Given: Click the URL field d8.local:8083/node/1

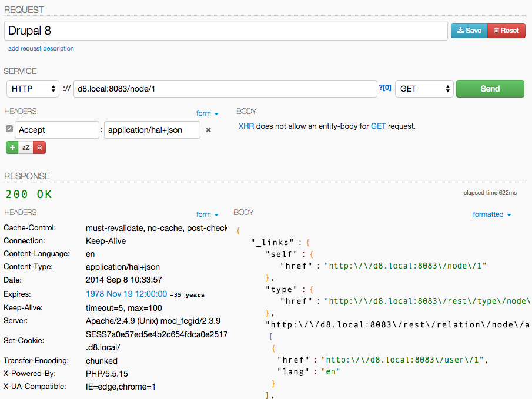Looking at the screenshot, I should click(x=225, y=89).
